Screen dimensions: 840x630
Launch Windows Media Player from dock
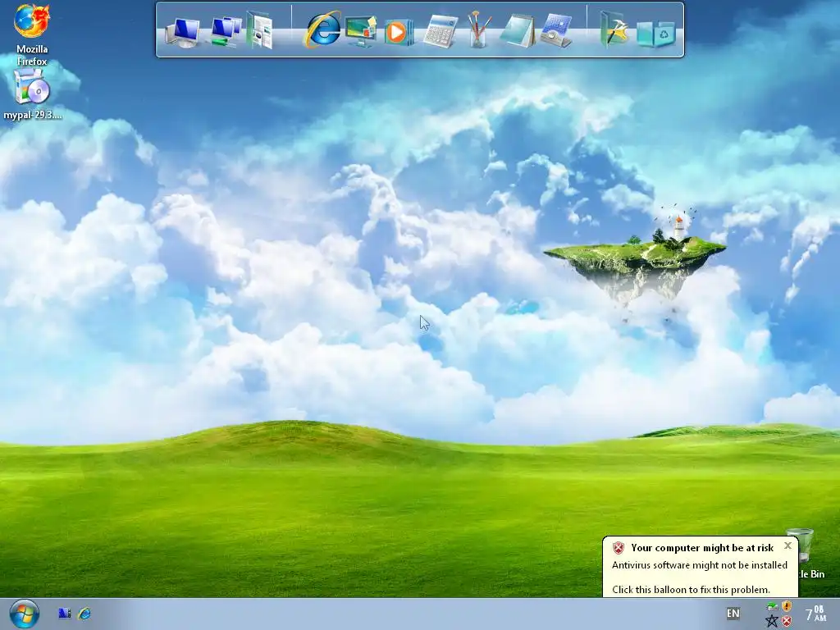399,32
